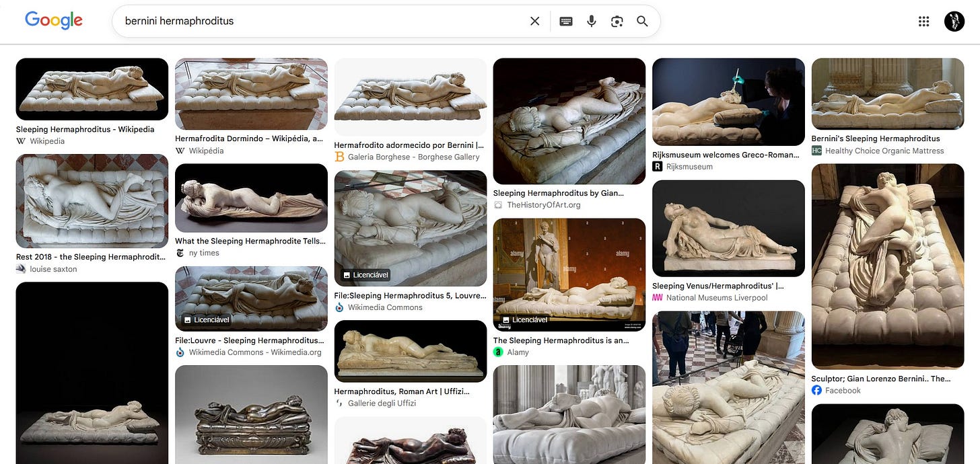Image resolution: width=980 pixels, height=464 pixels.
Task: Open Hermaphroditus, Roman Art | Uffizi... title
Action: (402, 391)
